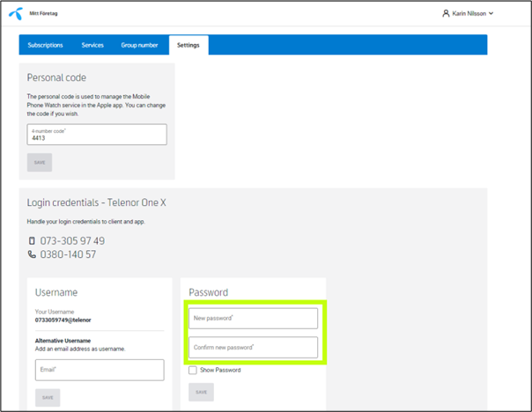
Task: Click the Confirm new password field
Action: tap(253, 347)
